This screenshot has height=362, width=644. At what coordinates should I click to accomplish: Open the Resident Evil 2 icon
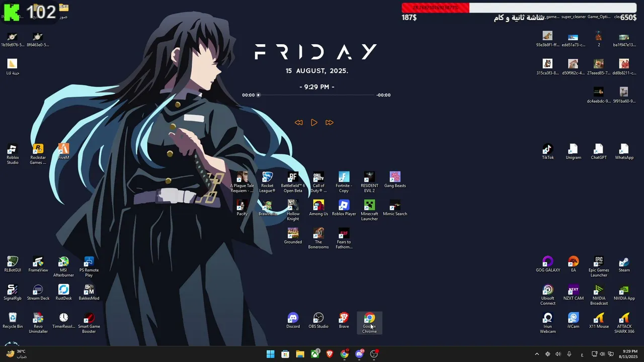click(369, 183)
